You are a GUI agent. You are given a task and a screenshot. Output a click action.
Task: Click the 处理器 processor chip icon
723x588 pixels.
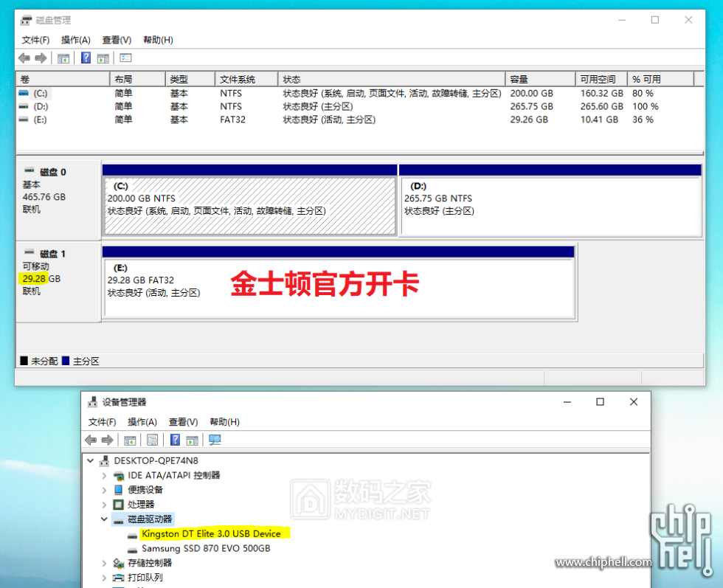pos(119,505)
